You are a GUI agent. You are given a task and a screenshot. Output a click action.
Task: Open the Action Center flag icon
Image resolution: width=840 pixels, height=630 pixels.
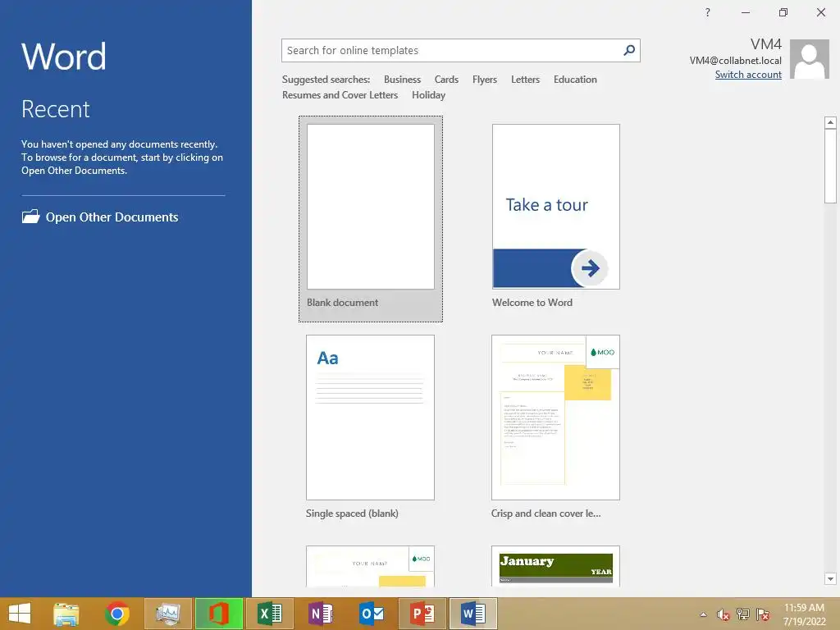[763, 614]
